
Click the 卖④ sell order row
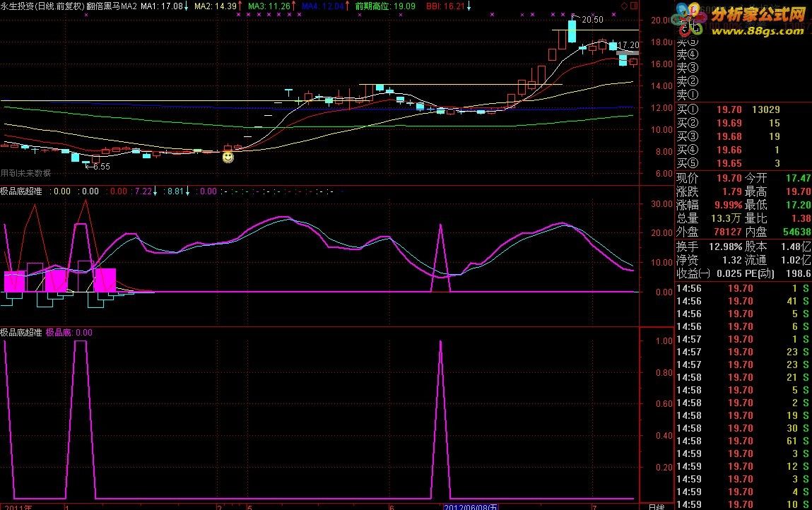tap(743, 54)
